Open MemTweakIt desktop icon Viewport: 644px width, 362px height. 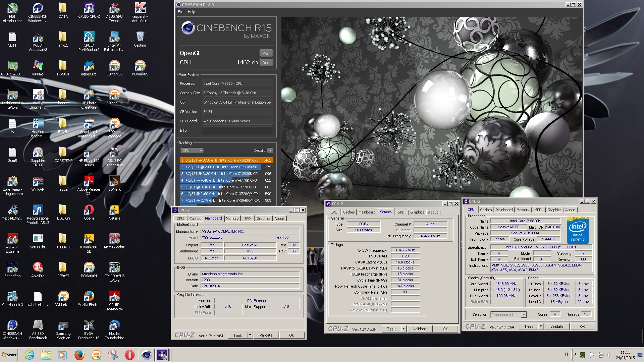(x=114, y=241)
